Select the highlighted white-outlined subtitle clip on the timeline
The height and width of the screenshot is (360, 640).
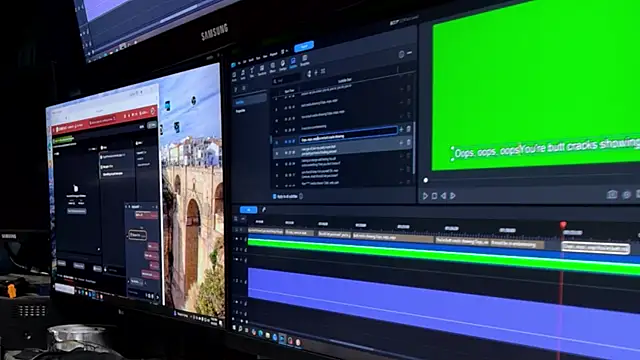(596, 248)
